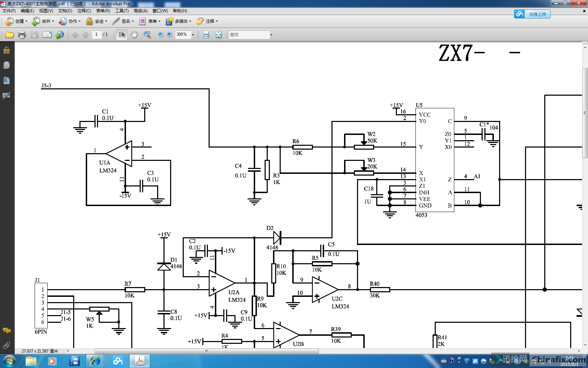Click the cloud icon beside 拖拽上传
The height and width of the screenshot is (368, 588).
click(x=520, y=14)
